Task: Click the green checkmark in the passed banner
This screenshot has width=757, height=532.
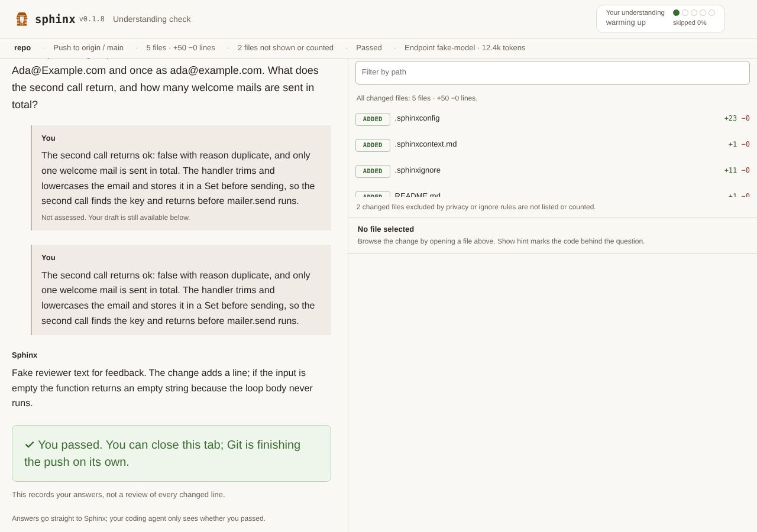Action: pos(30,445)
